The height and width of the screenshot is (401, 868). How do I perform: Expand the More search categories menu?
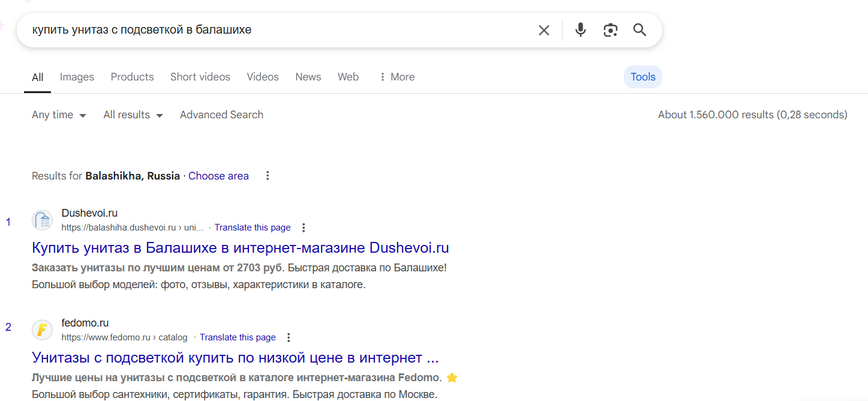click(x=397, y=77)
